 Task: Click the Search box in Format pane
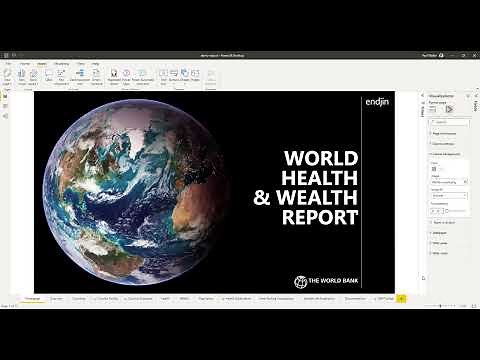click(450, 122)
